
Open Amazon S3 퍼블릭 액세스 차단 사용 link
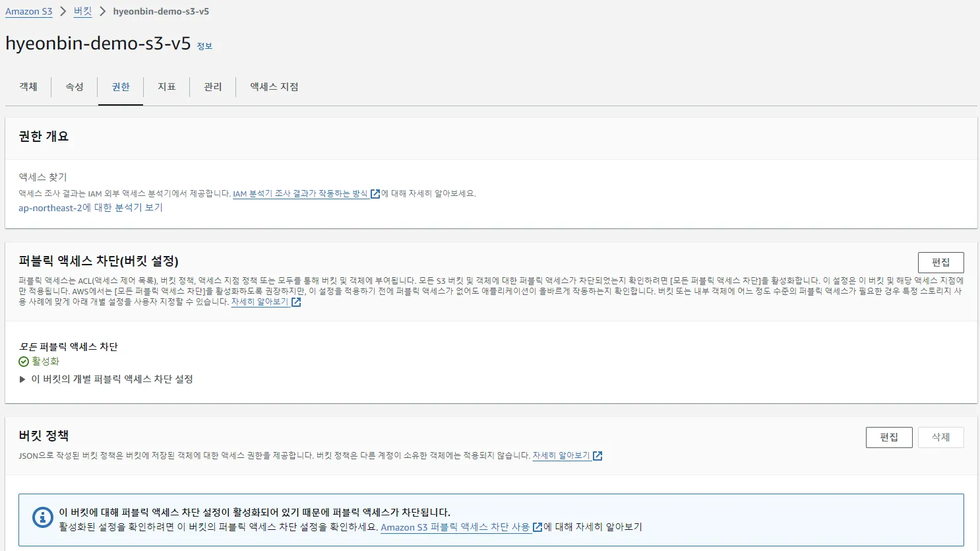point(455,527)
